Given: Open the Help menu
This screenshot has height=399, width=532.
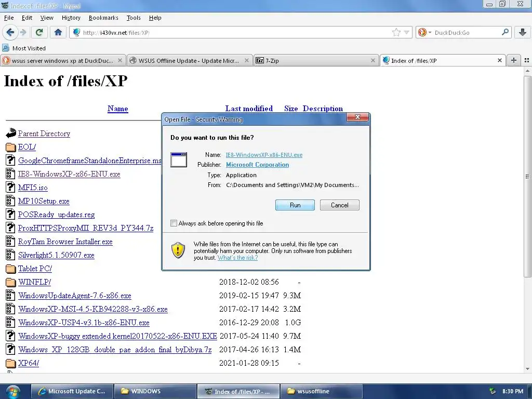Looking at the screenshot, I should 155,18.
